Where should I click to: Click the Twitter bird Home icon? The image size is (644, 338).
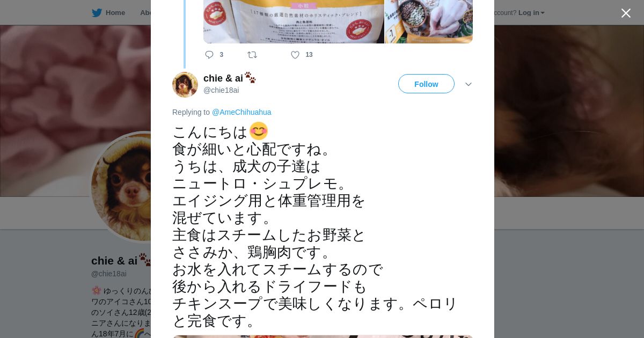(x=97, y=13)
